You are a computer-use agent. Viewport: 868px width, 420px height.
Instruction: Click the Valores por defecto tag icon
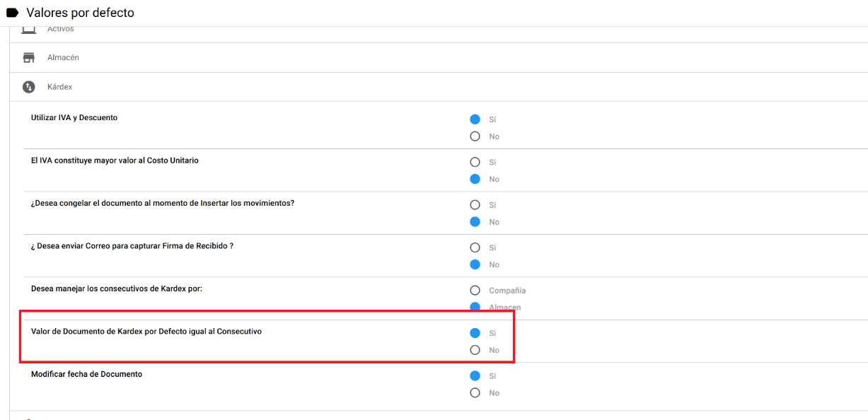(13, 13)
